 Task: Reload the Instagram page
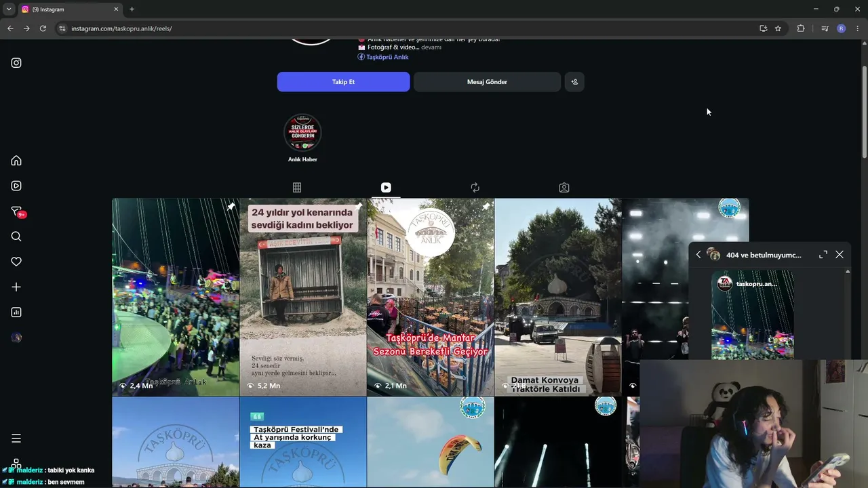coord(43,28)
